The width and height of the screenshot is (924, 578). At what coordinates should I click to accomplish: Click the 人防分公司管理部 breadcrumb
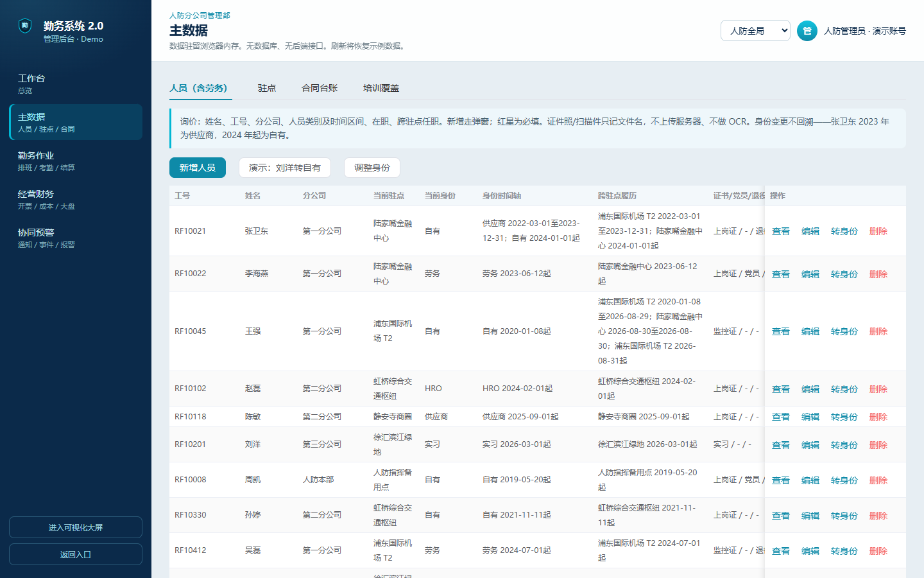click(x=200, y=15)
